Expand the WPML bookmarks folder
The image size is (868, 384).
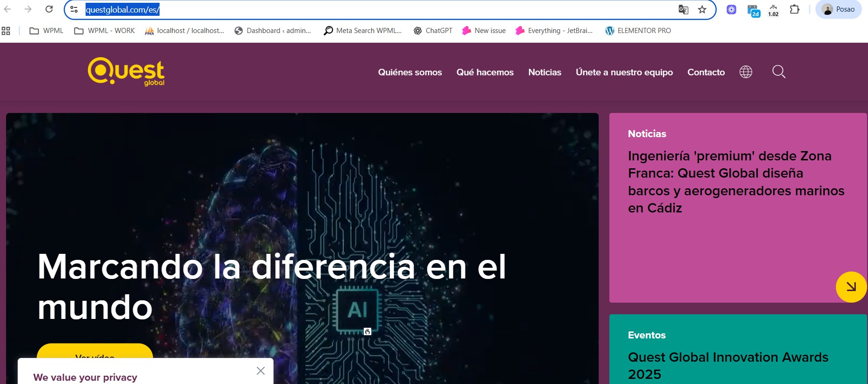pyautogui.click(x=47, y=31)
